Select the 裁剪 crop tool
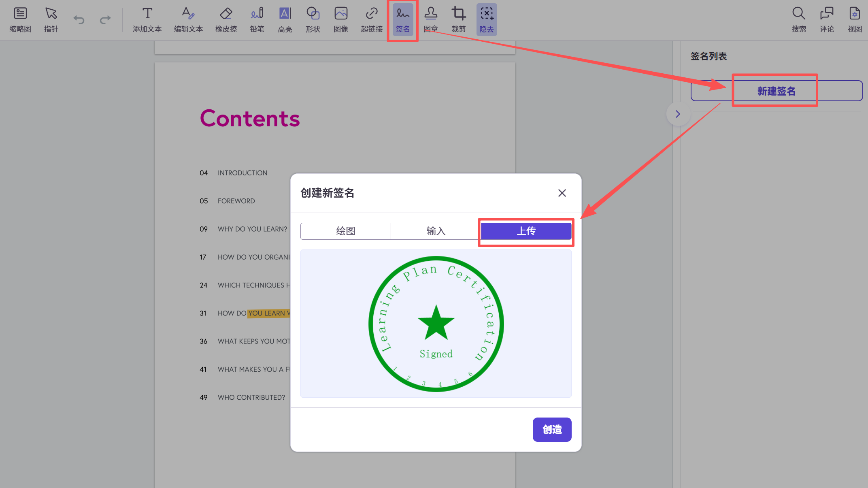This screenshot has height=488, width=868. [x=458, y=19]
